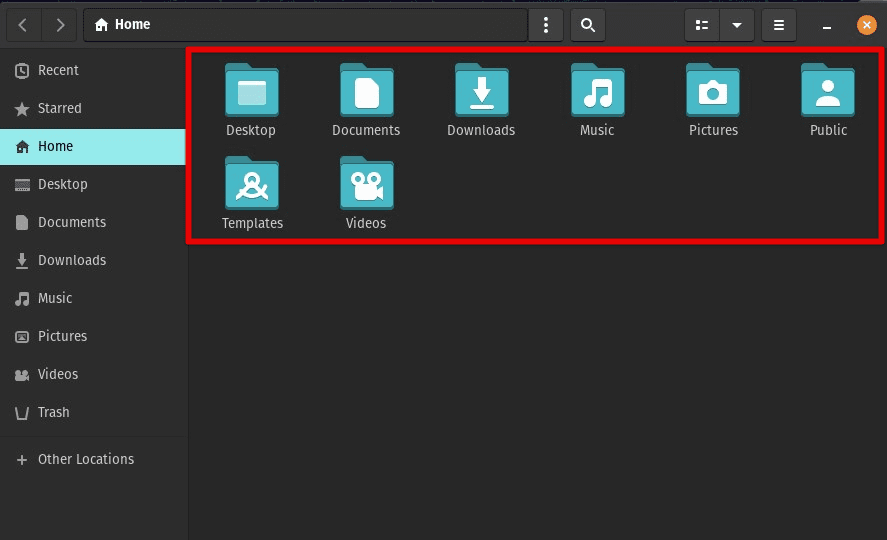Open Recent in the sidebar
The image size is (887, 540).
point(93,71)
